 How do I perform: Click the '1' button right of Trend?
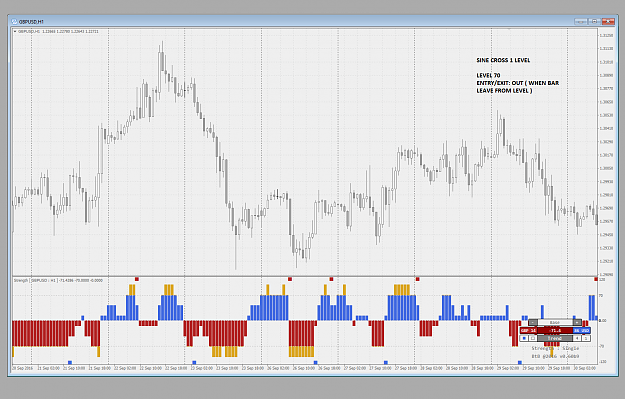586,338
